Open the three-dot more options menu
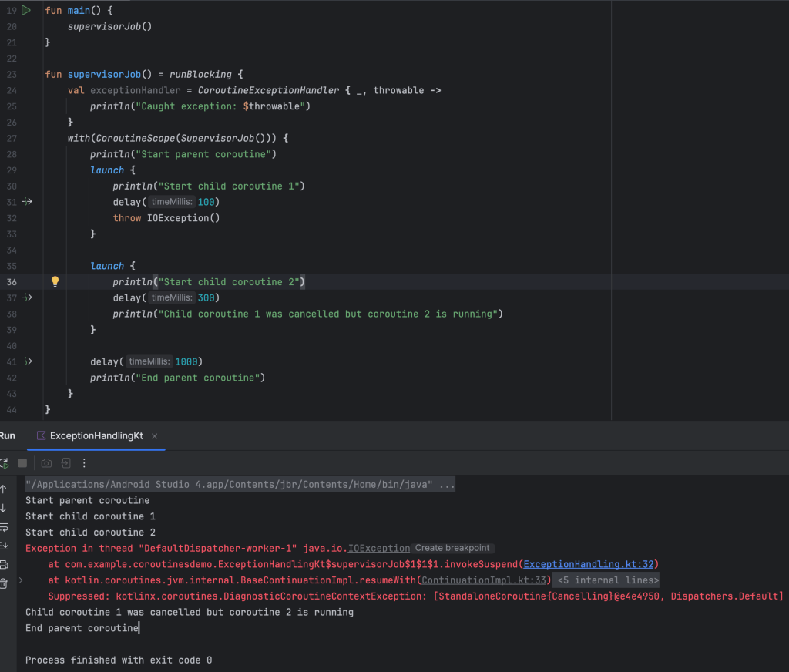 85,463
